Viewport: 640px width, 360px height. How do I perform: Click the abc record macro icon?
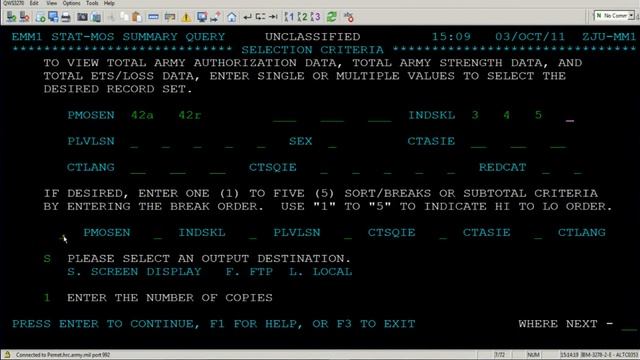coord(348,17)
